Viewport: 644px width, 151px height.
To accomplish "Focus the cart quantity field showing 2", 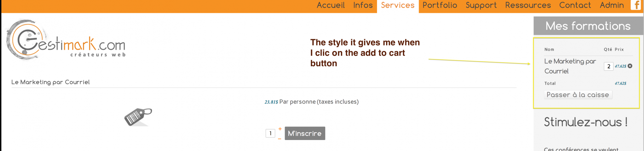I will tap(609, 66).
